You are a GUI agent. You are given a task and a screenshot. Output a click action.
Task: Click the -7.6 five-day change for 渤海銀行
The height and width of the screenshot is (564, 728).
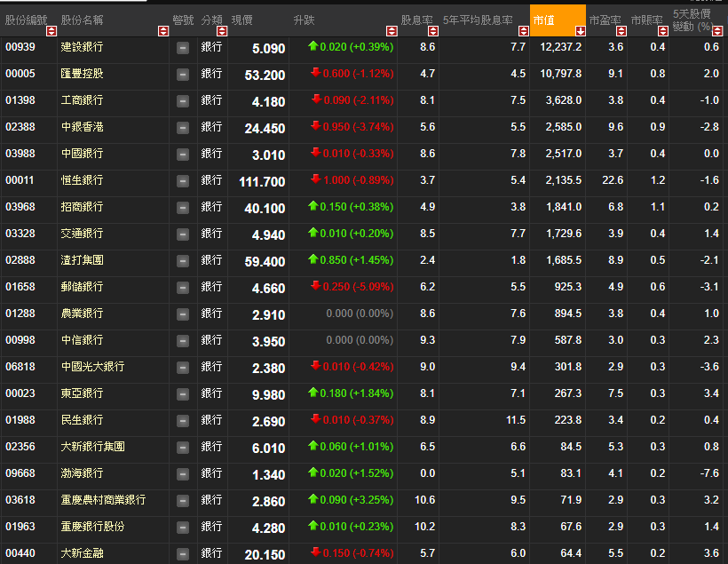(709, 473)
